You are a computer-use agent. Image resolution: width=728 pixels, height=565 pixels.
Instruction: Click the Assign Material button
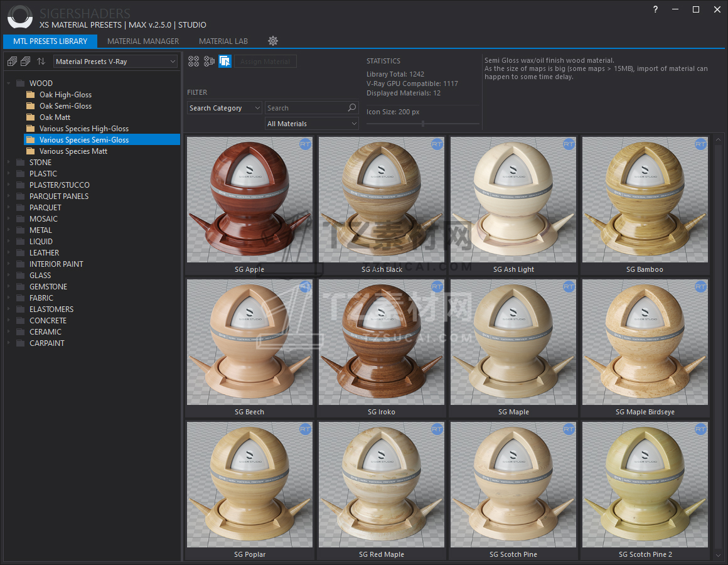click(265, 62)
